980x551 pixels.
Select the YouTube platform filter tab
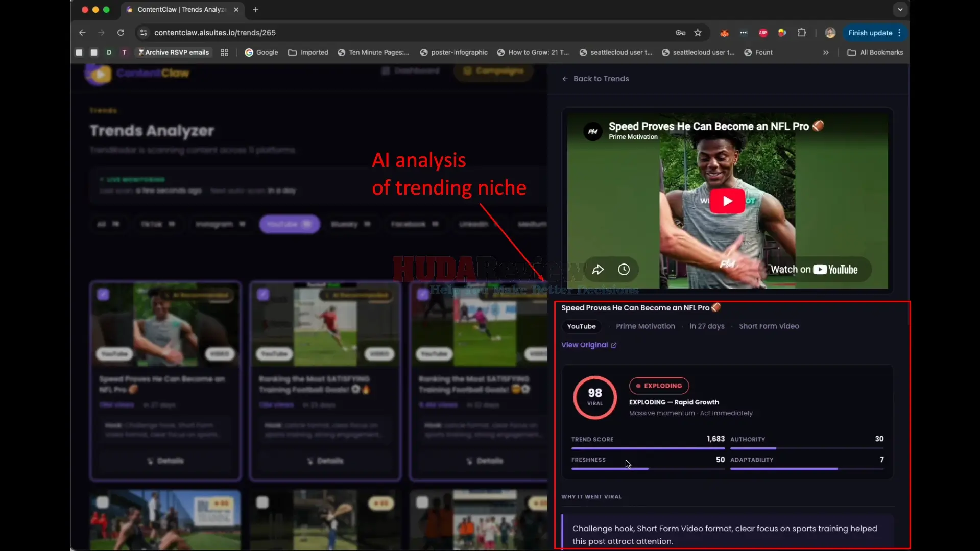click(x=290, y=224)
